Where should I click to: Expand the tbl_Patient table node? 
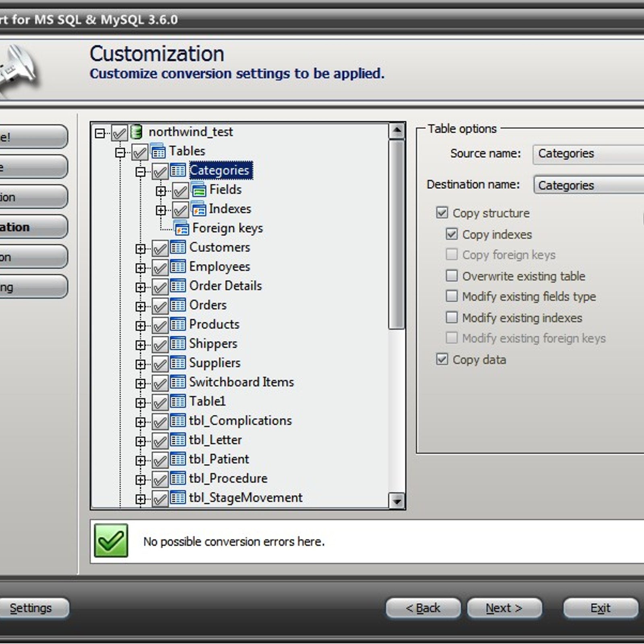tap(140, 460)
